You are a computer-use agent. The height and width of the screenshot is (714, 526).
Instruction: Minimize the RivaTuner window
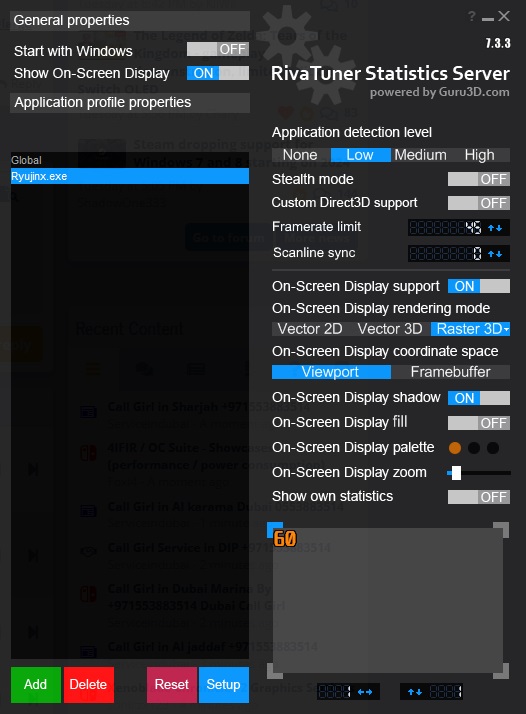point(488,18)
